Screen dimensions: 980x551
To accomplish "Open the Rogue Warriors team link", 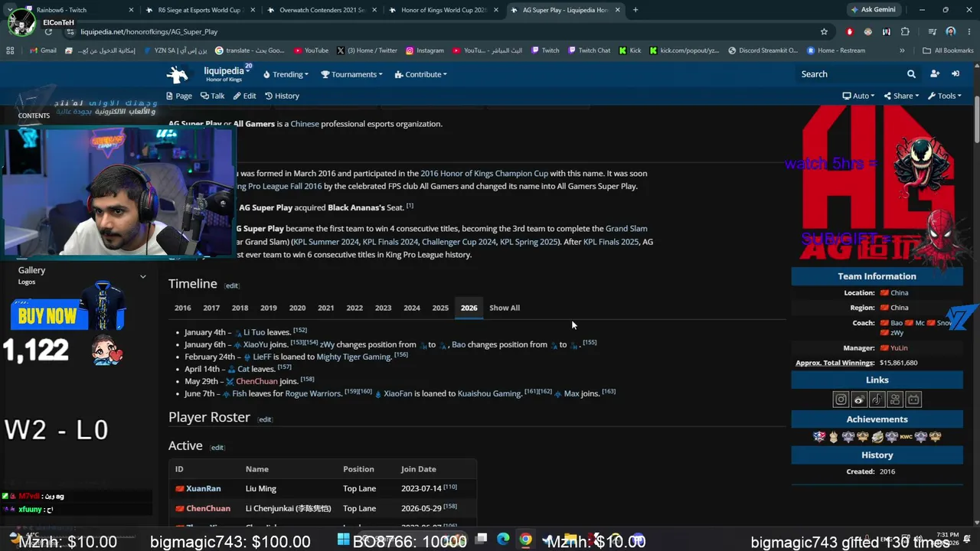I will [313, 393].
